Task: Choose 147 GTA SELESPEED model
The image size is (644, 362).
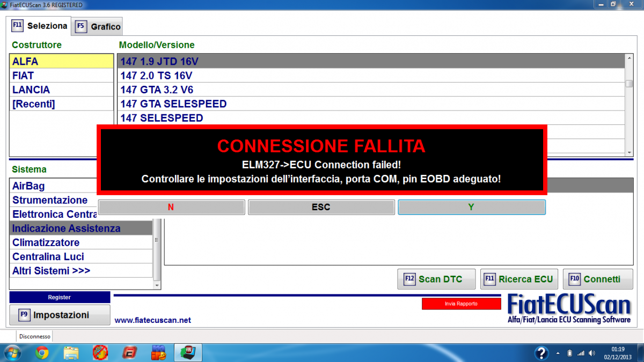Action: 371,104
